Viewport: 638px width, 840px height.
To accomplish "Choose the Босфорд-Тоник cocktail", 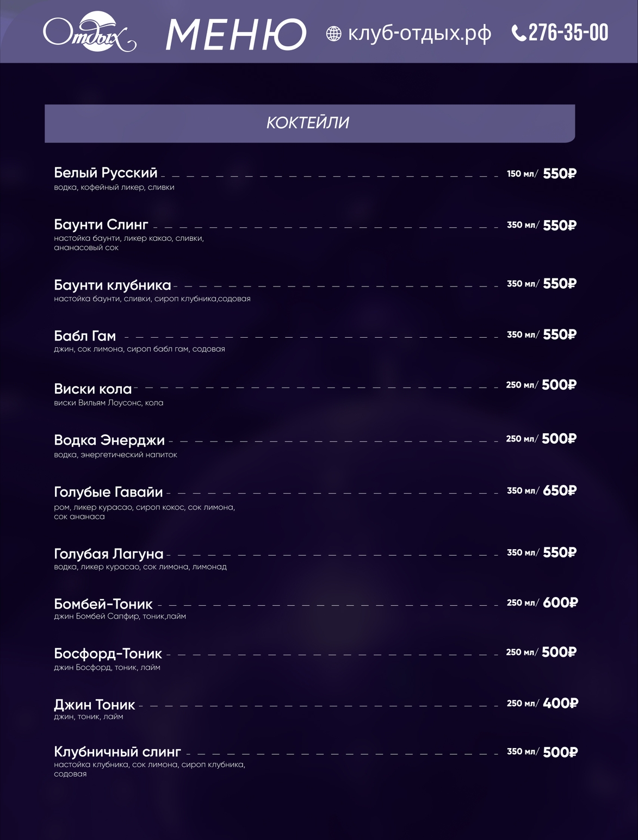I will (x=108, y=654).
